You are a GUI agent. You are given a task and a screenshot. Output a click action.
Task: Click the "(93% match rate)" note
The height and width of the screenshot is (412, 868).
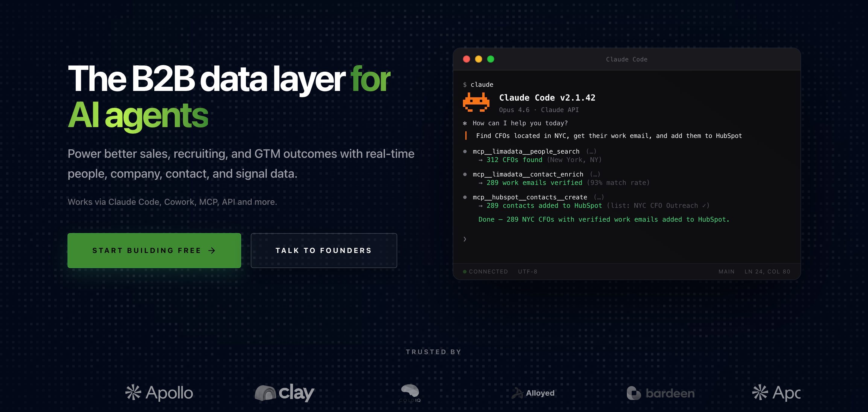coord(618,183)
